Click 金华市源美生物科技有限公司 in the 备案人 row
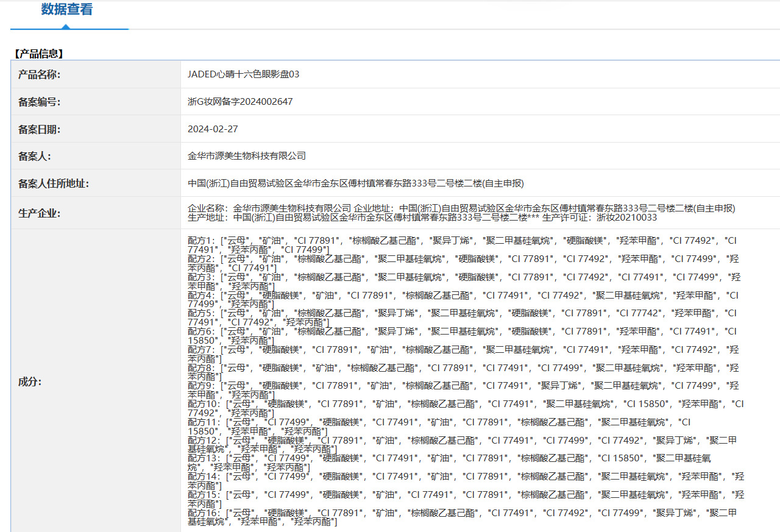Viewport: 780px width, 532px height. coord(247,156)
